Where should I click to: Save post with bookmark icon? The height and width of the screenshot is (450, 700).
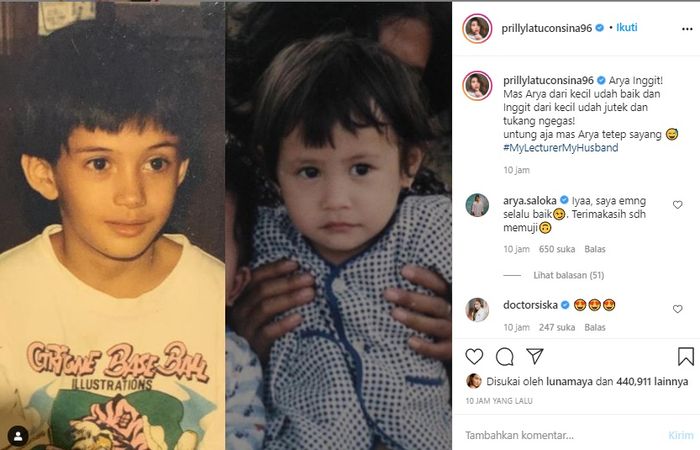point(686,356)
